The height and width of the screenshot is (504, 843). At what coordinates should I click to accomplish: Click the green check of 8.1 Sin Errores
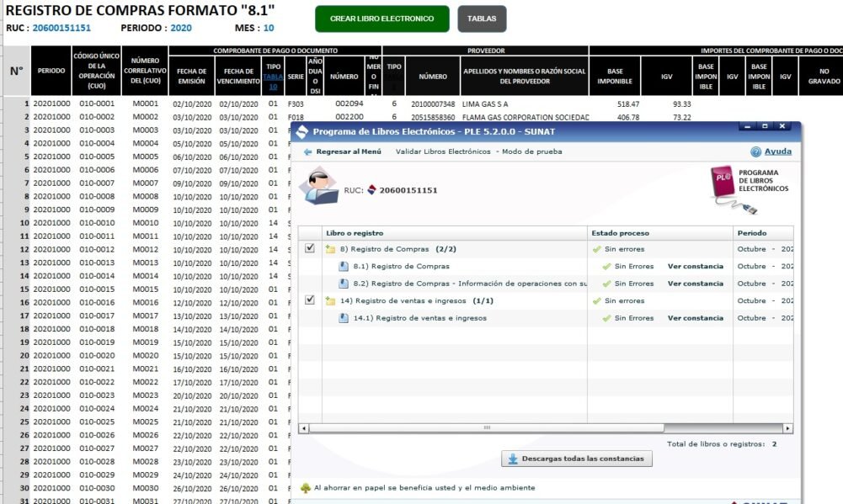tap(607, 267)
